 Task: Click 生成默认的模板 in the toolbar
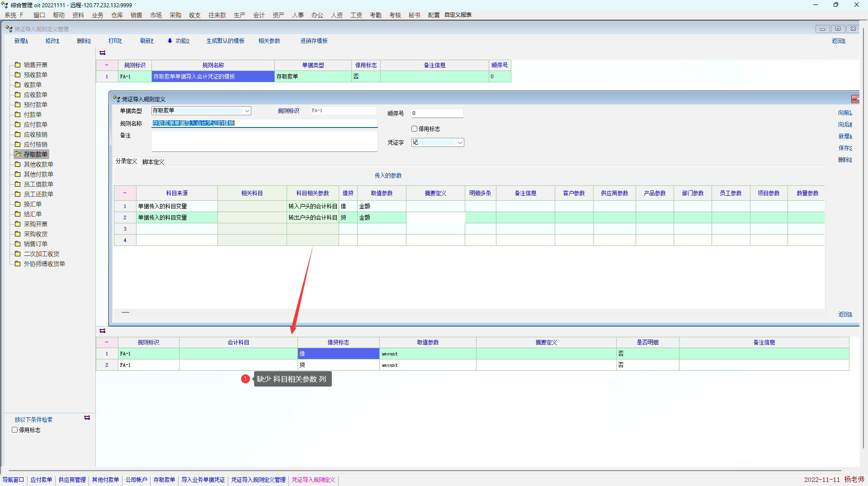tap(225, 41)
